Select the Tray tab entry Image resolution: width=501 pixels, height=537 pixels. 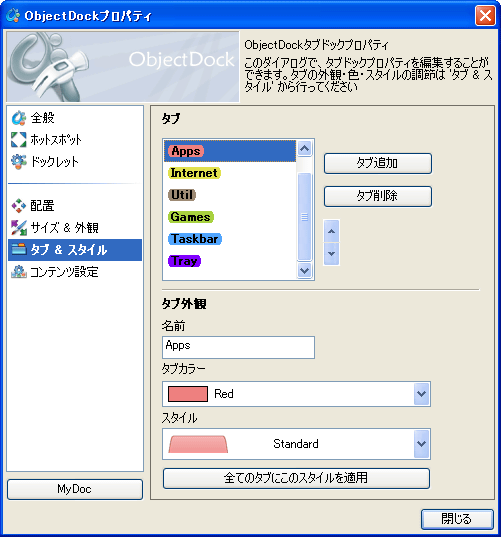pos(230,261)
